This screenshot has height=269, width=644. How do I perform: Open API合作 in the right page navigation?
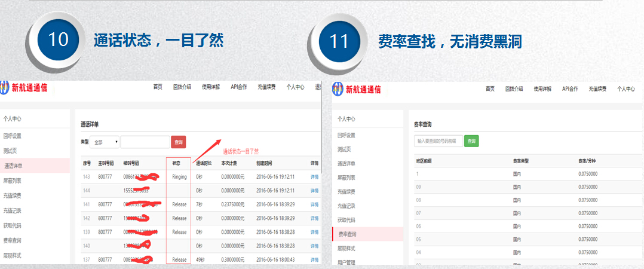(570, 88)
